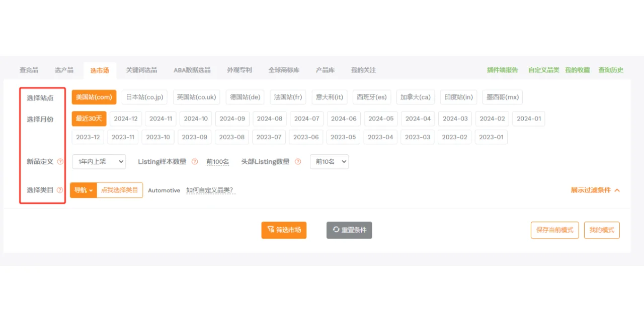The width and height of the screenshot is (644, 321).
Task: Open the 自定义品类 link
Action: pos(543,70)
